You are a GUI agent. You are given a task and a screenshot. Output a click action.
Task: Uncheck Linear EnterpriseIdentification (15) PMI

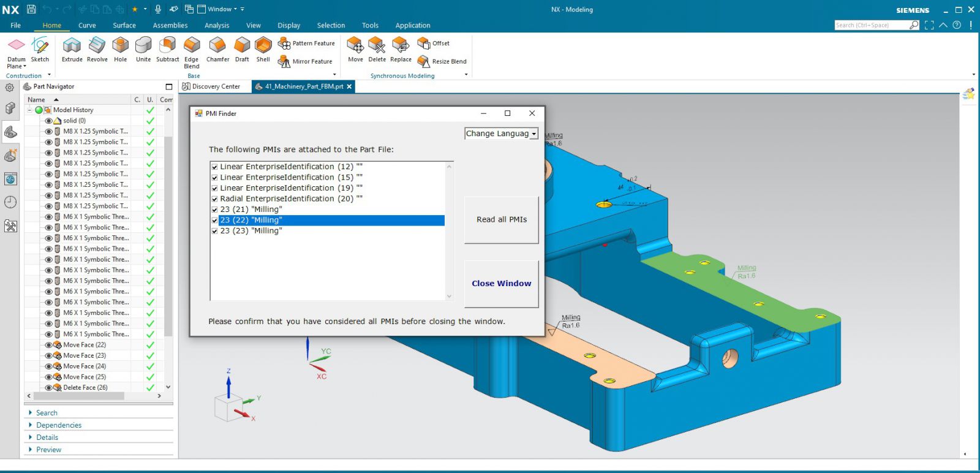[214, 178]
